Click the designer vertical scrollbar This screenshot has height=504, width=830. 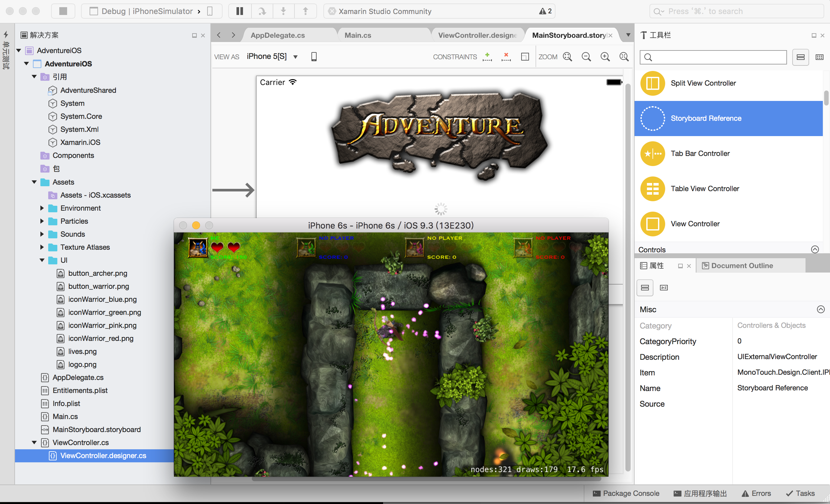pos(628,269)
